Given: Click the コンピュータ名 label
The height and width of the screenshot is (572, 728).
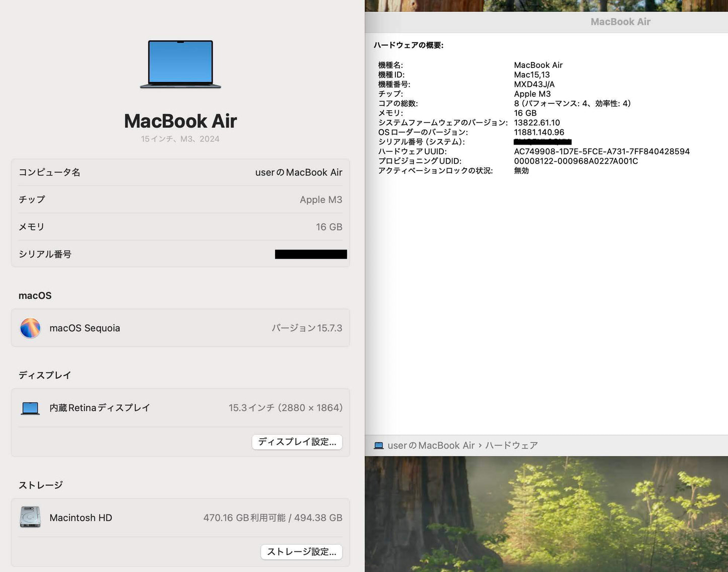Looking at the screenshot, I should point(49,172).
